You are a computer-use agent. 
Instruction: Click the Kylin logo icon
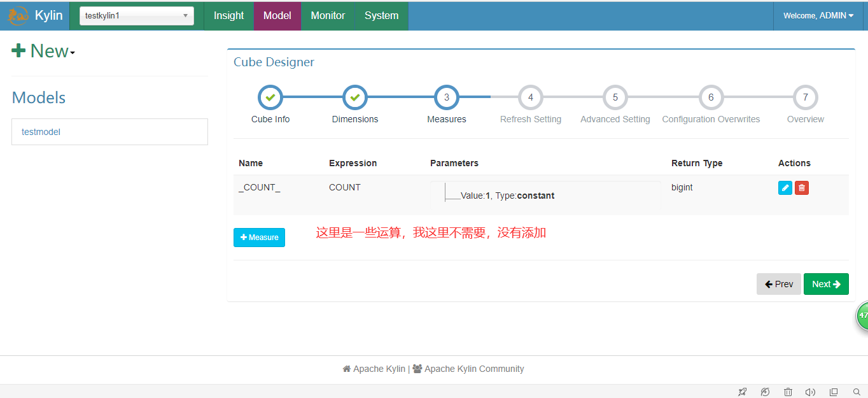[x=18, y=15]
